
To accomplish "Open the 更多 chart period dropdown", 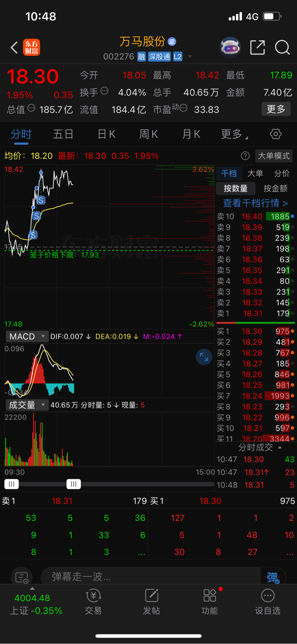I will [234, 134].
